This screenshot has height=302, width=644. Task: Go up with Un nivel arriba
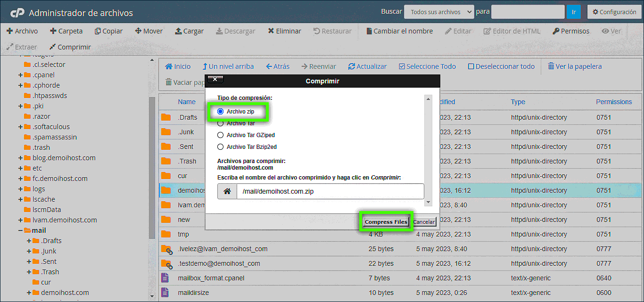pyautogui.click(x=228, y=66)
